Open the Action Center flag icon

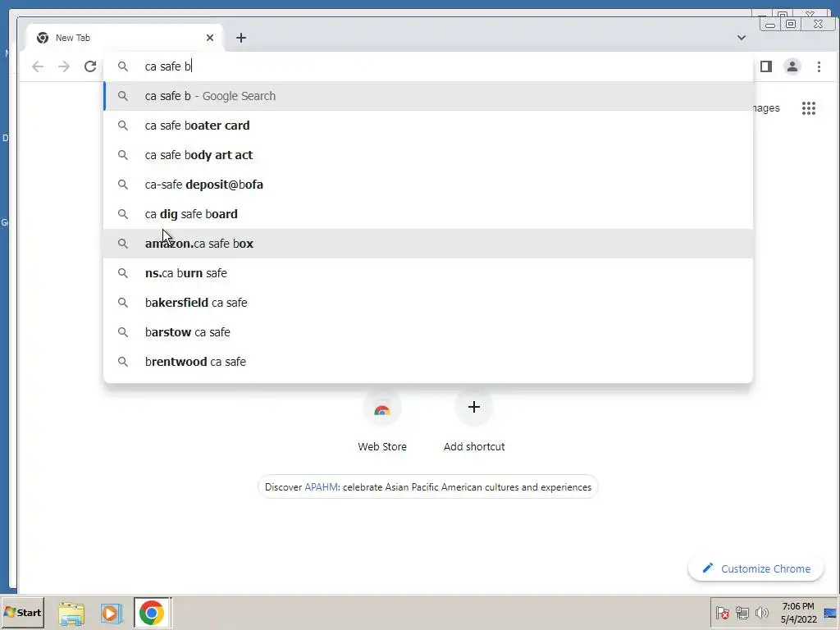tap(722, 613)
